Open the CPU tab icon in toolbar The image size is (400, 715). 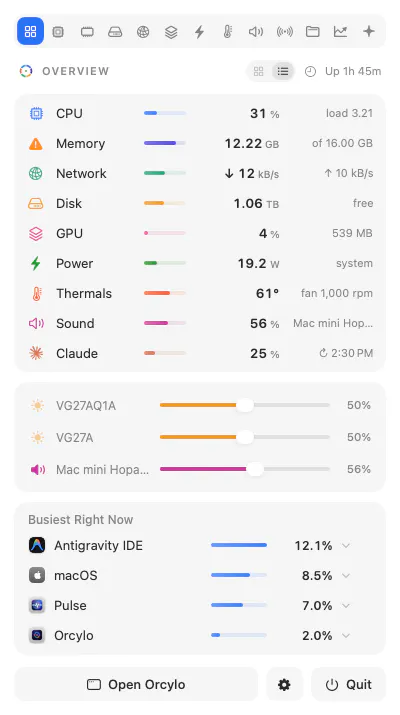[x=58, y=31]
